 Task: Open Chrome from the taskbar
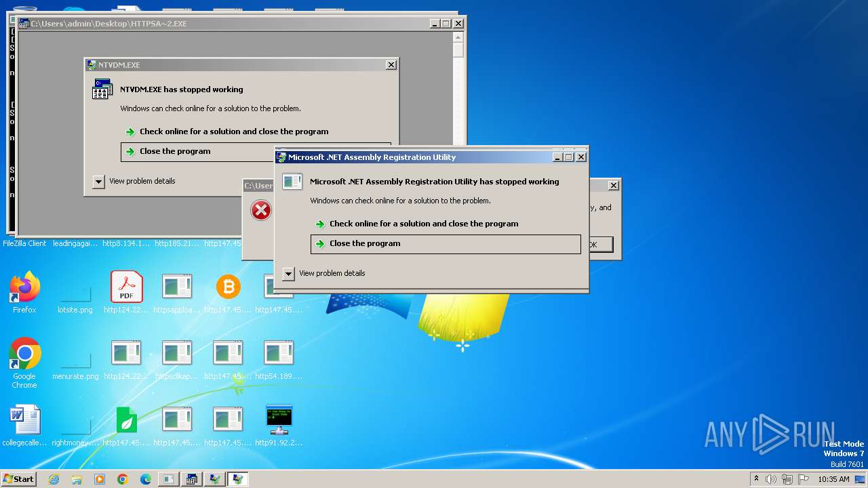coord(123,479)
